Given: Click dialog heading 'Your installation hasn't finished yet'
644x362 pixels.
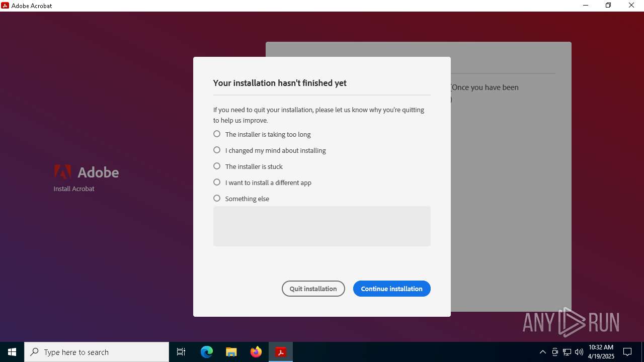Looking at the screenshot, I should pyautogui.click(x=280, y=83).
